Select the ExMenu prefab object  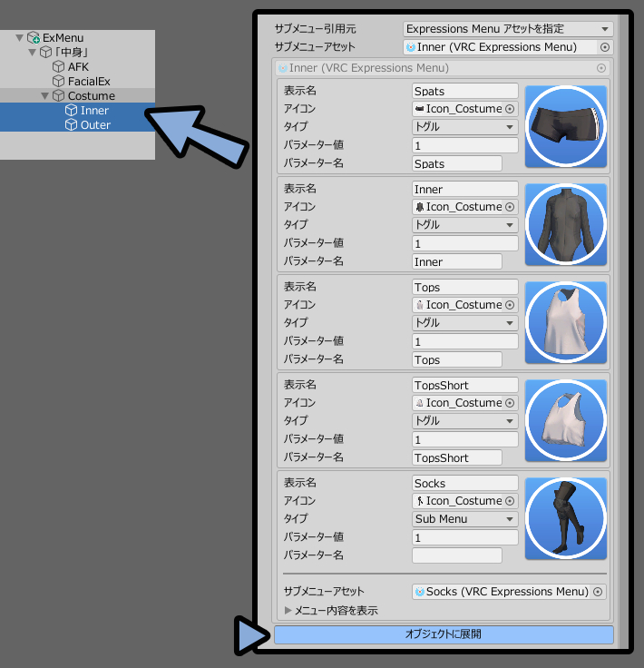coord(63,37)
